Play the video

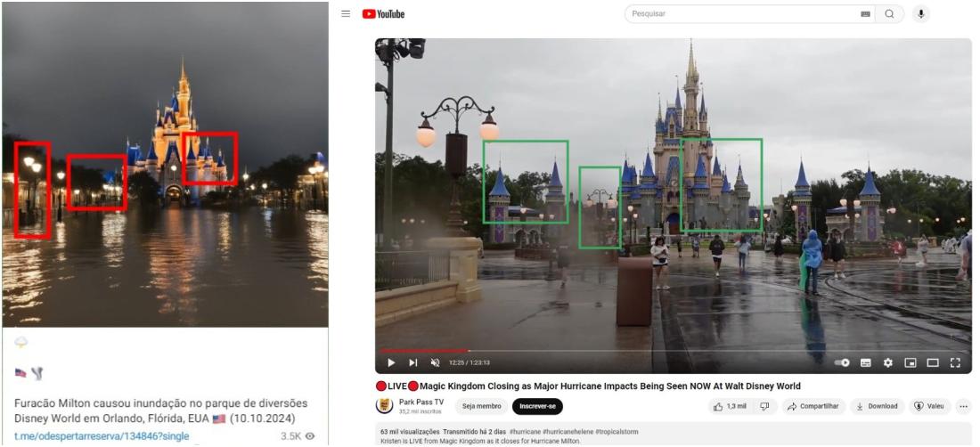click(x=391, y=362)
